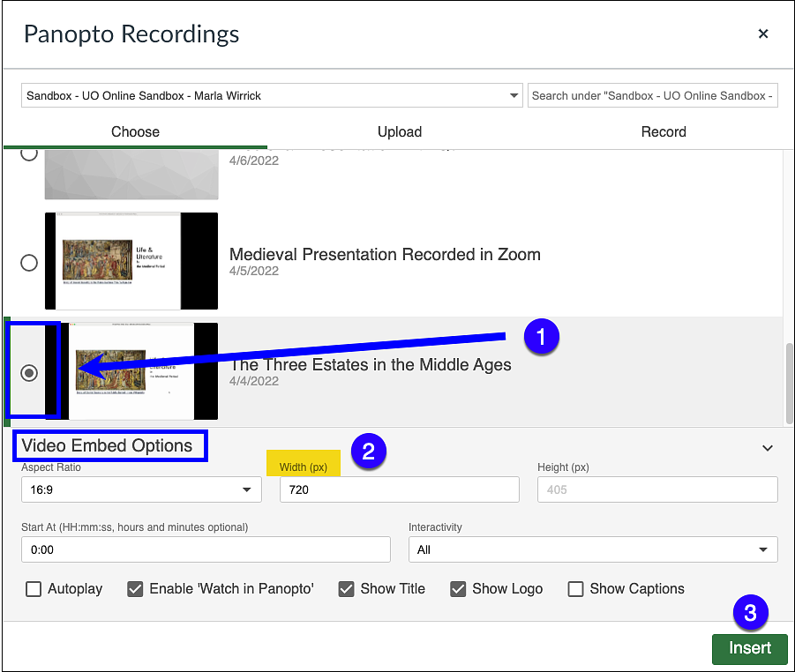Image resolution: width=795 pixels, height=672 pixels.
Task: Click the Height (px) input field
Action: pos(657,489)
